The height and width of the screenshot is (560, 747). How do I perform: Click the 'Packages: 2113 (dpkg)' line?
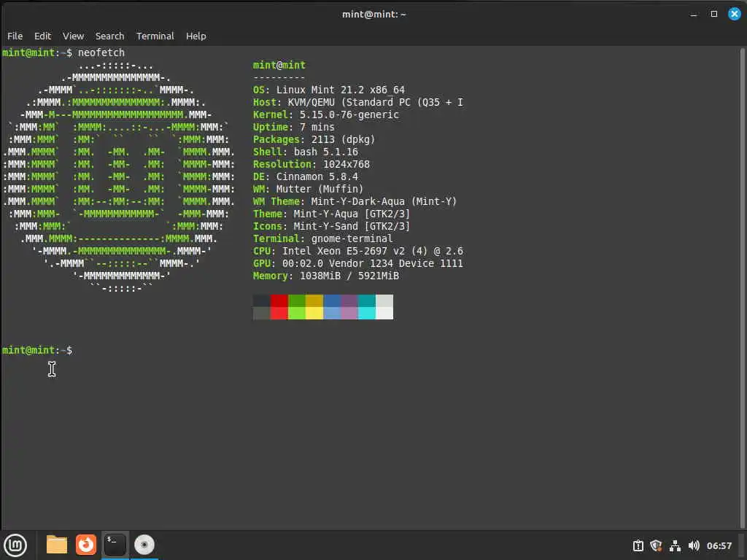click(314, 139)
